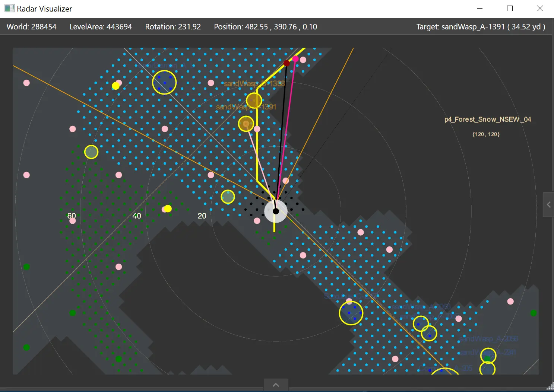
Task: Click the player position marker
Action: pos(276,211)
